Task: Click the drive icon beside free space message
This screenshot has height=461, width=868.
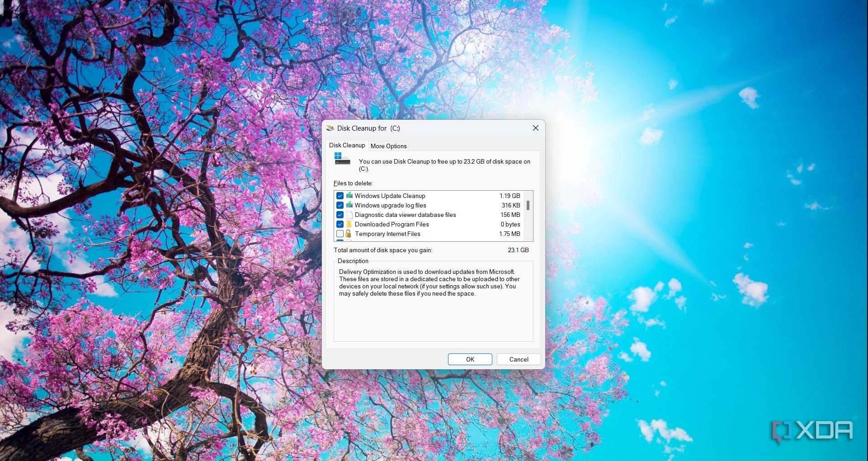Action: [342, 159]
